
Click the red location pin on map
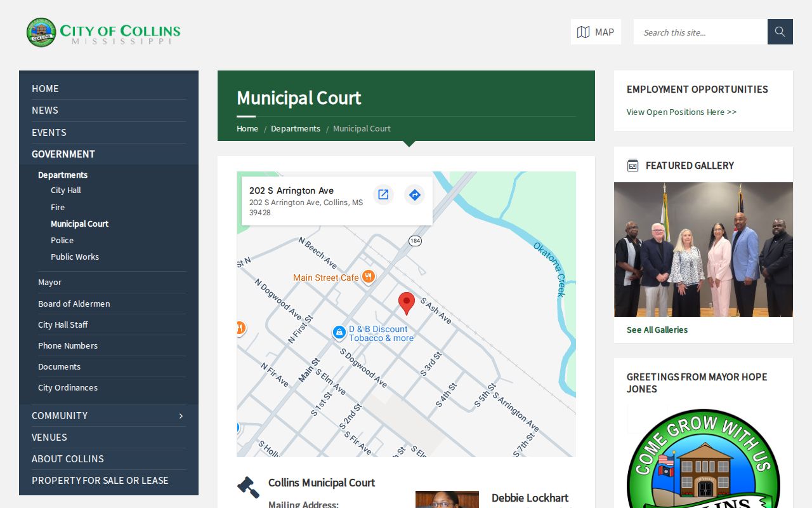pos(407,304)
